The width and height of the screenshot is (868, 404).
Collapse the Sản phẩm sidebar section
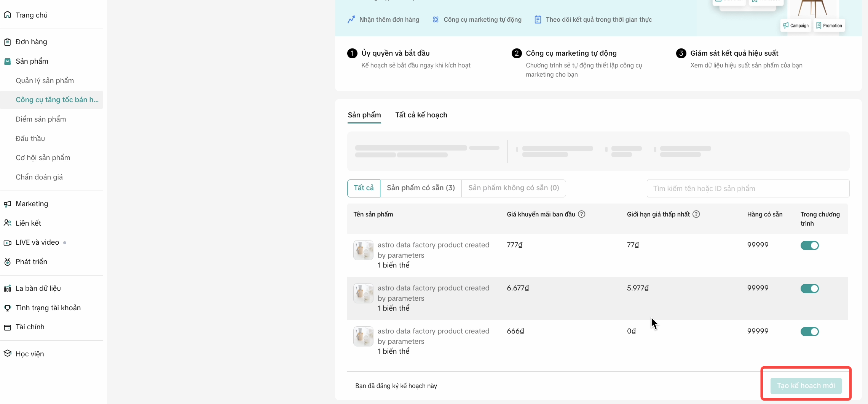(32, 61)
